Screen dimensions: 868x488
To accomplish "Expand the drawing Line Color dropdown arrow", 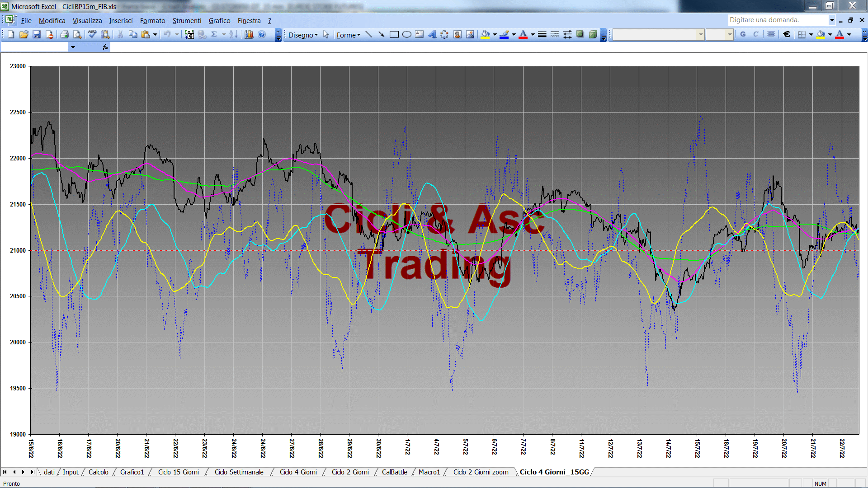I will pyautogui.click(x=514, y=34).
